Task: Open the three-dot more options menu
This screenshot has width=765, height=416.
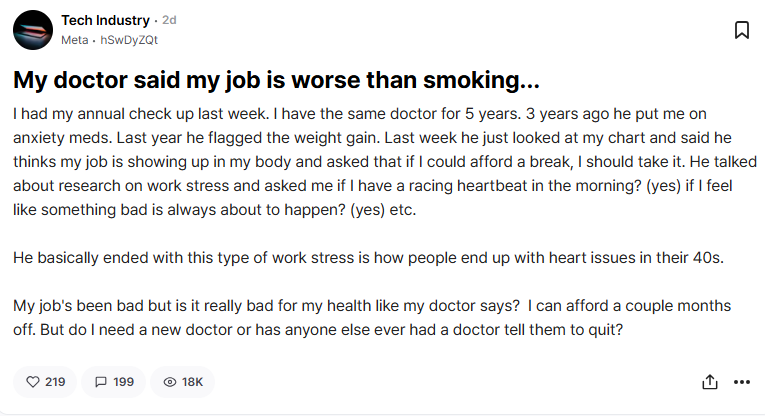Action: (741, 381)
